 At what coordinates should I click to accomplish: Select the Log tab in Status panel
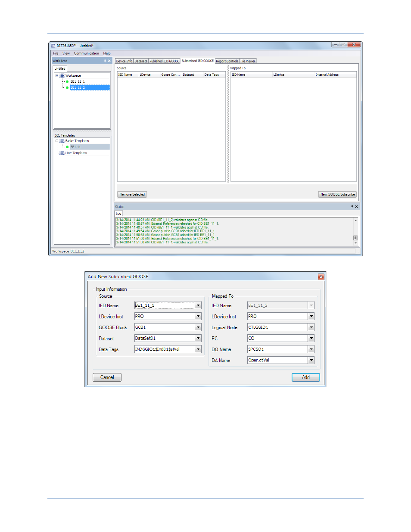(118, 213)
